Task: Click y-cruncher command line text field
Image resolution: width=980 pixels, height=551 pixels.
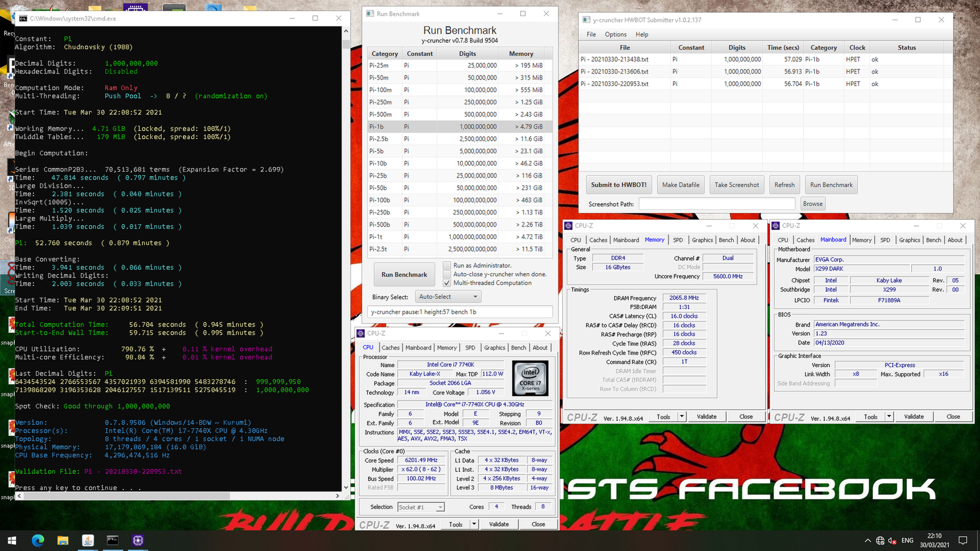Action: [x=460, y=312]
